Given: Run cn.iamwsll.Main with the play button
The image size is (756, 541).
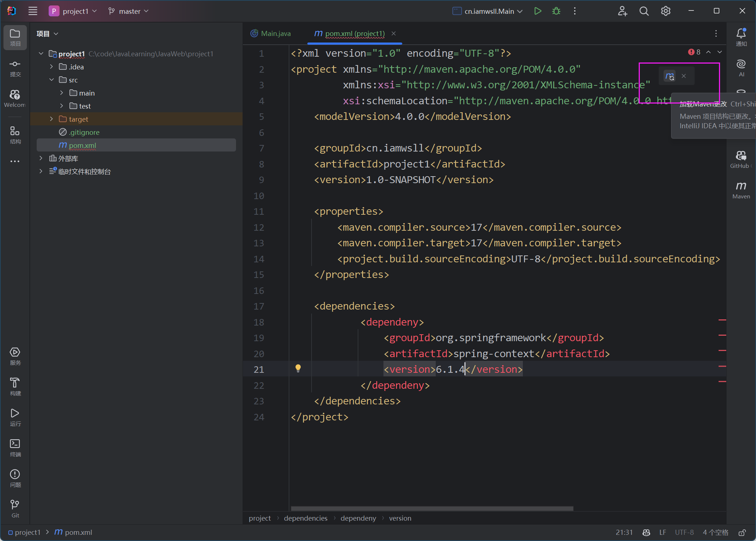Looking at the screenshot, I should pyautogui.click(x=538, y=11).
